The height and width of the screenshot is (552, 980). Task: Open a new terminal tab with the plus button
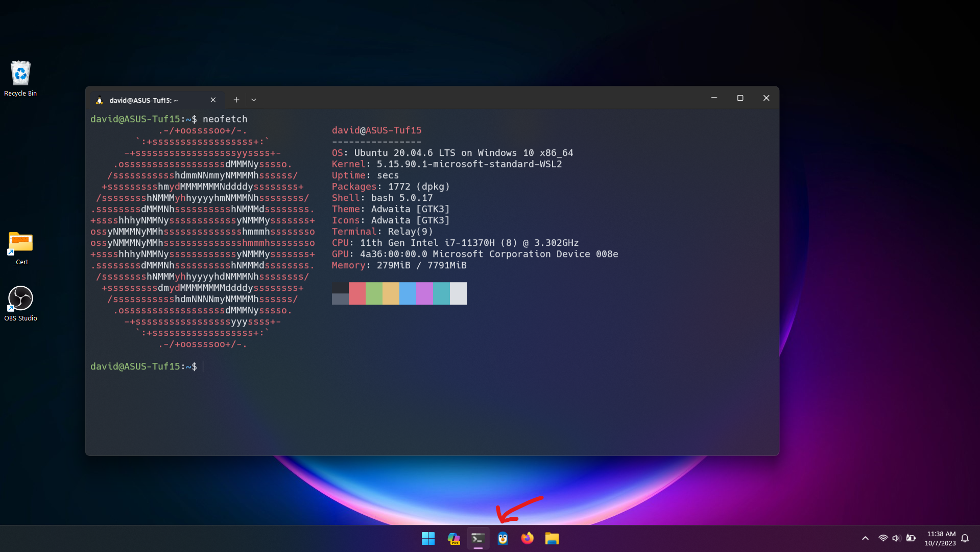coord(236,100)
